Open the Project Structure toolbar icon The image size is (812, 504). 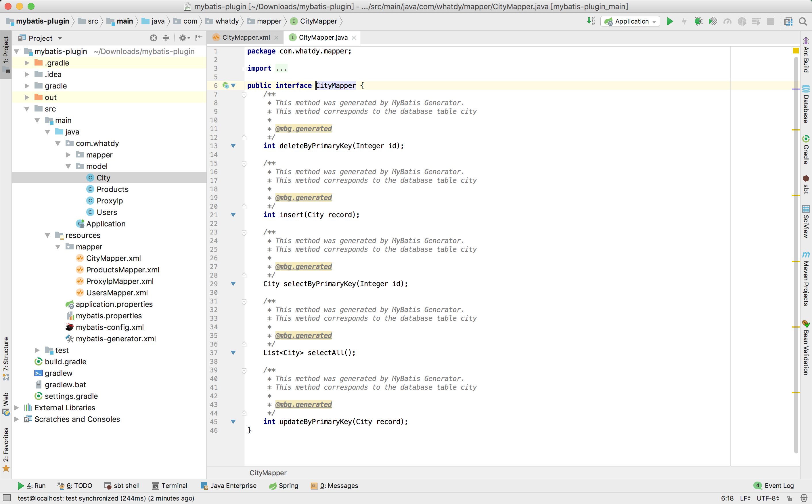[x=788, y=21]
